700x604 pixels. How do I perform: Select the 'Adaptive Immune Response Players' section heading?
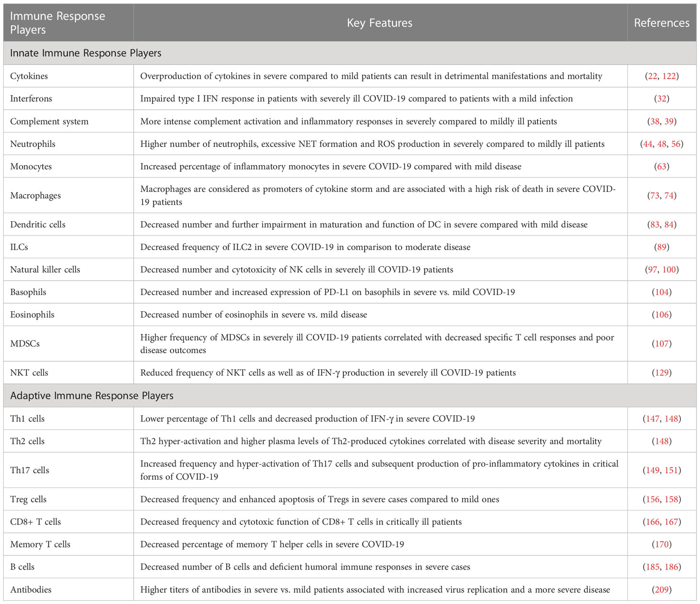point(92,396)
